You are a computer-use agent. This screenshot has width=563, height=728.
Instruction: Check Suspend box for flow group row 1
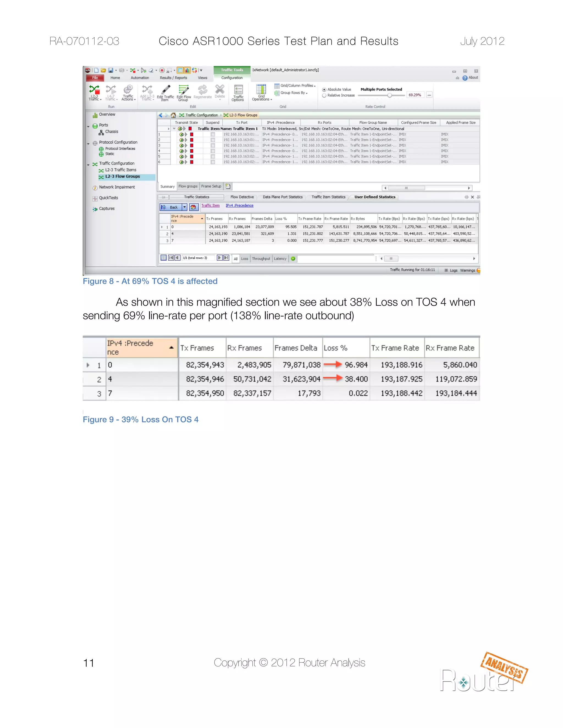click(x=213, y=134)
